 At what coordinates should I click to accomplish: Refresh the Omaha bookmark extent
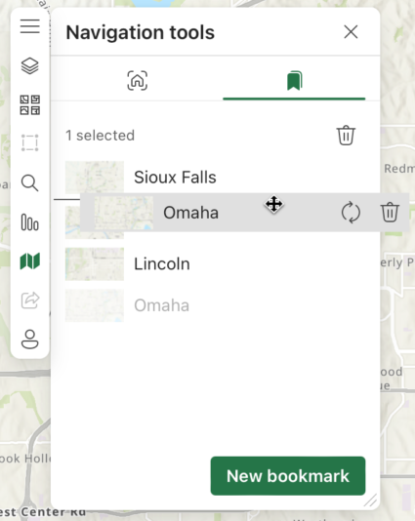click(x=351, y=212)
